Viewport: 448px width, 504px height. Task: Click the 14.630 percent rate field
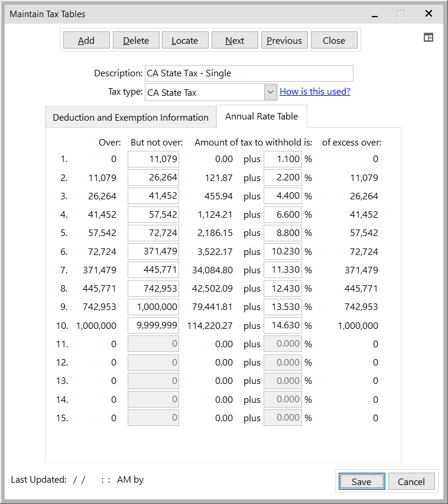click(283, 325)
